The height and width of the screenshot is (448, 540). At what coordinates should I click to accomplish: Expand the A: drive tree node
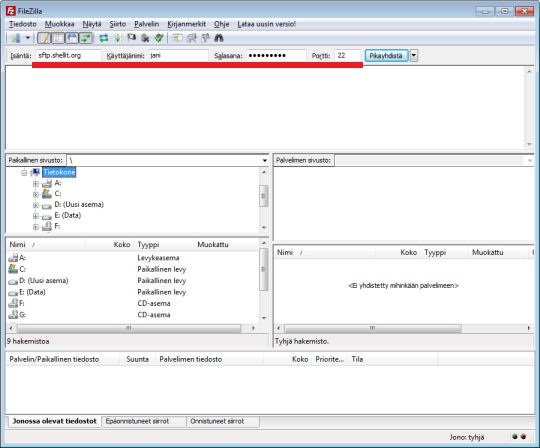35,184
